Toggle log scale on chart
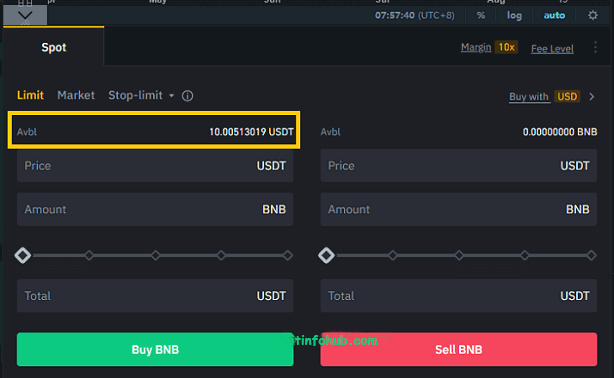This screenshot has width=614, height=378. coord(514,15)
